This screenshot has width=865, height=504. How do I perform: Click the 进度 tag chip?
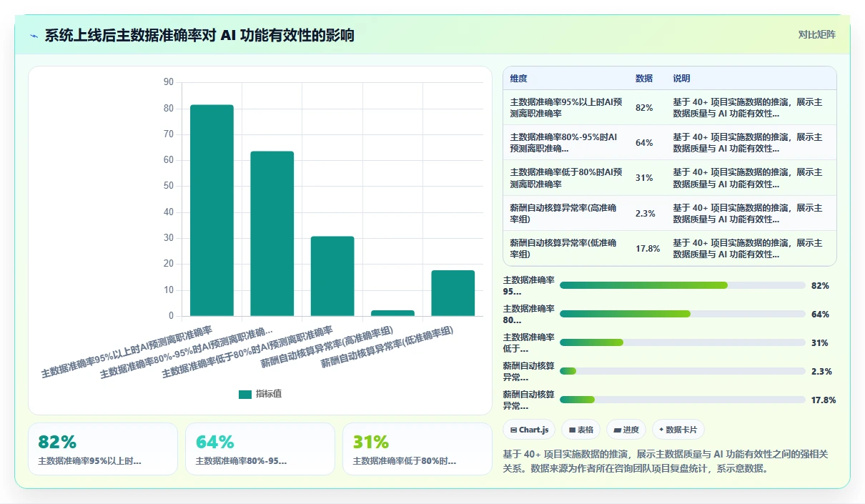626,430
